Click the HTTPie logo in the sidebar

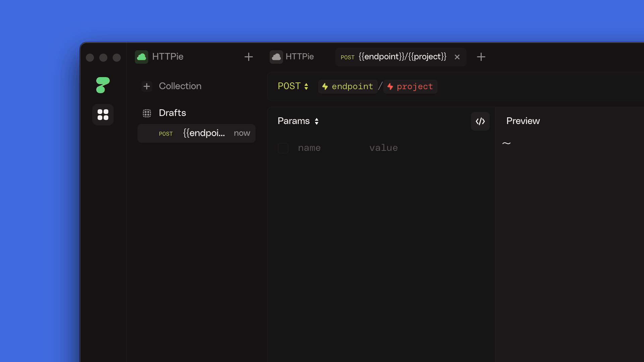click(x=103, y=85)
